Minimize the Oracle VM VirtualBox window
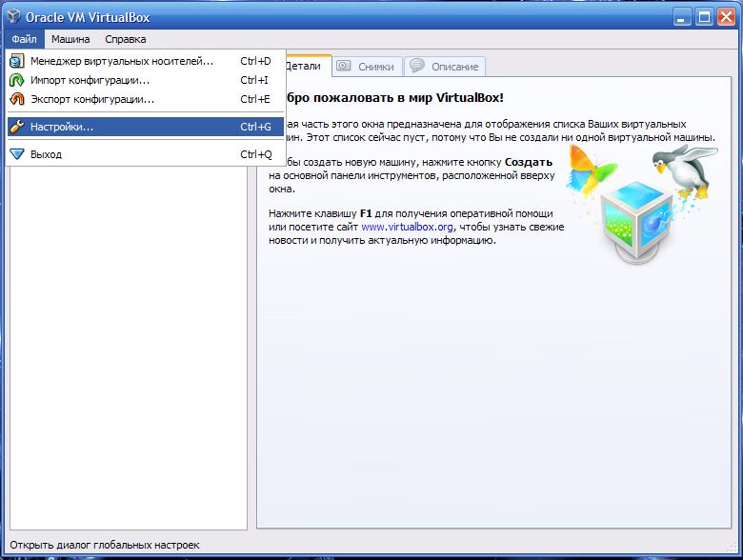743x560 pixels. 682,17
